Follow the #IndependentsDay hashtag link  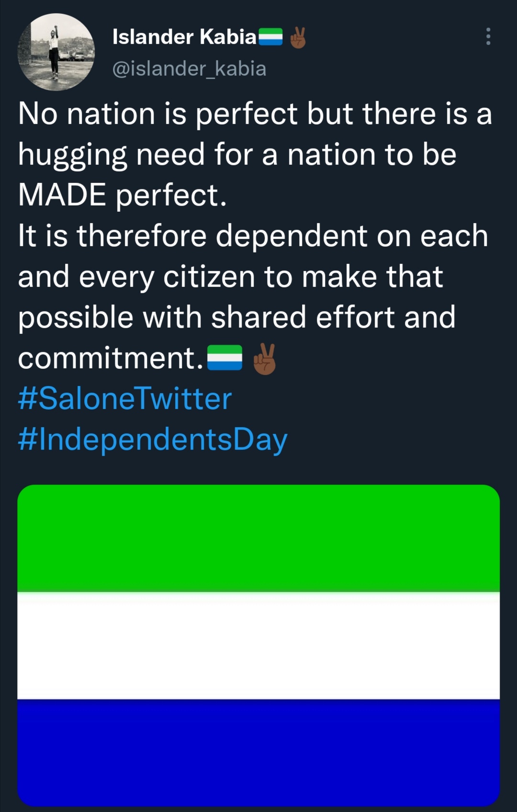click(153, 440)
